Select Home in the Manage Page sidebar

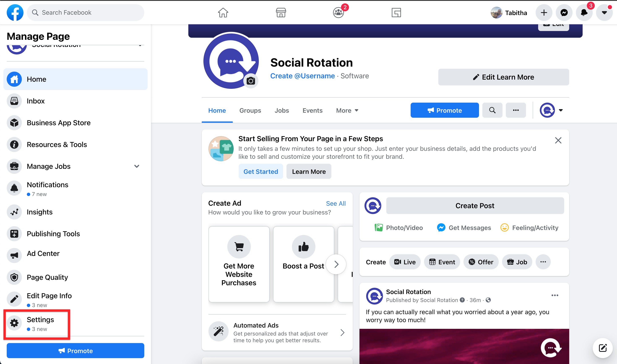[75, 79]
